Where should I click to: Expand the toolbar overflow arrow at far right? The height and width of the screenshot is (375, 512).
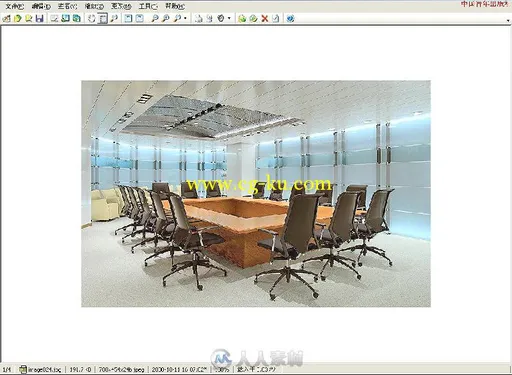(x=508, y=20)
